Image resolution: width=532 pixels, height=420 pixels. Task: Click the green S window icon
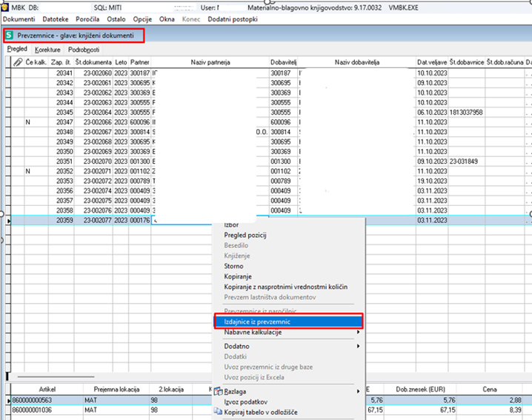[10, 35]
